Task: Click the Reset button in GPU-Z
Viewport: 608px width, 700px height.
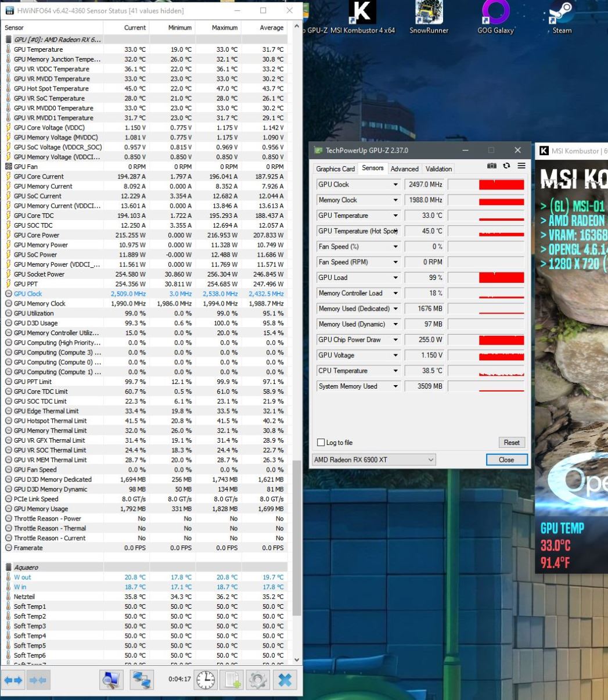Action: click(x=512, y=443)
